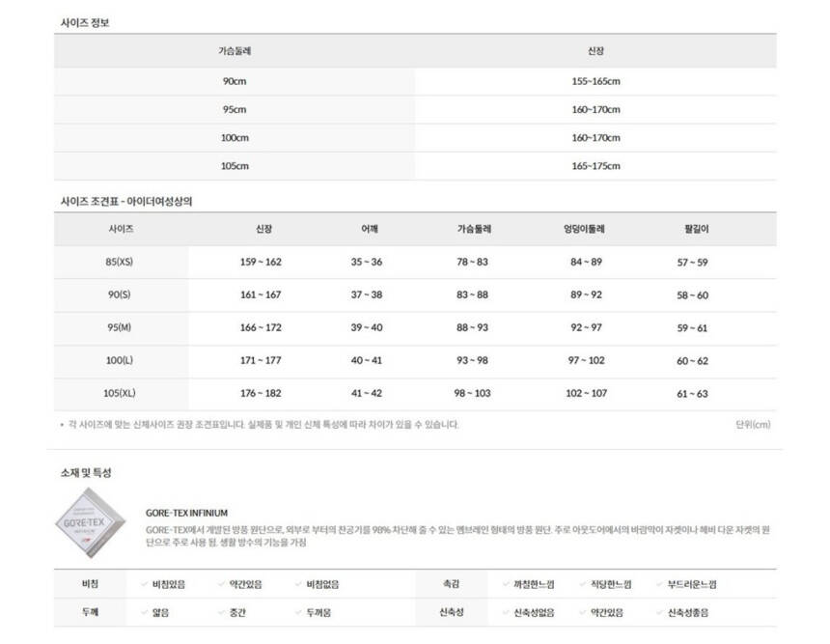Select the 중간 thickness option
The width and height of the screenshot is (830, 644).
coord(238,612)
